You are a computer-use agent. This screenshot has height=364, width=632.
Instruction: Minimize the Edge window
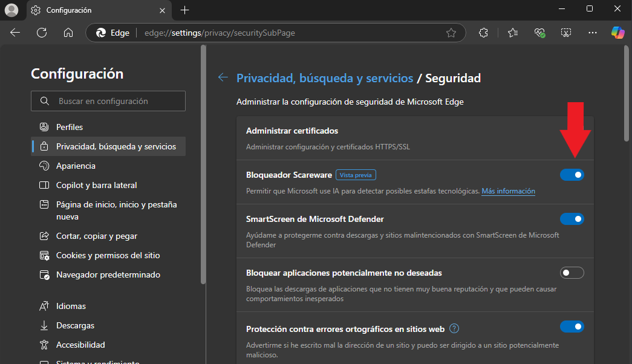click(x=562, y=9)
